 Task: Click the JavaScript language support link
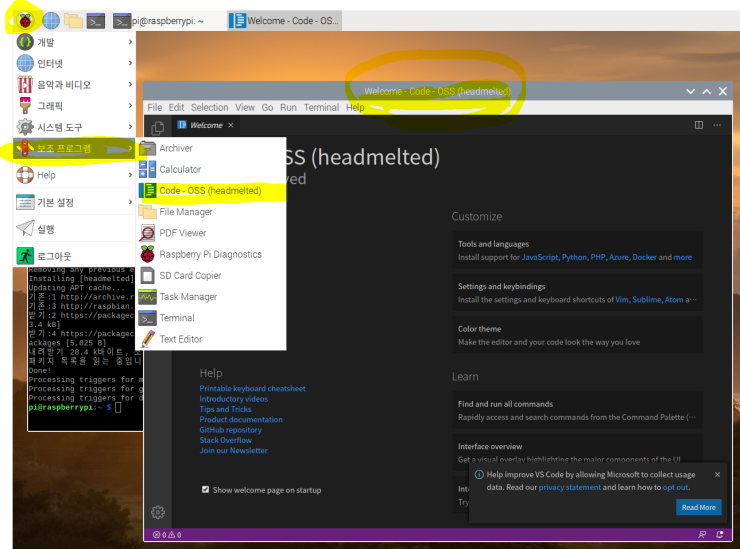coord(539,257)
